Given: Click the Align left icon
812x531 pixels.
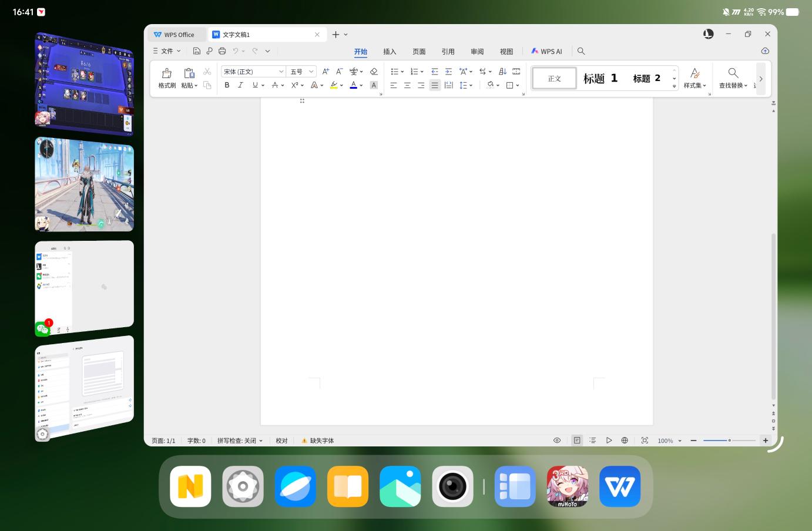Looking at the screenshot, I should [x=394, y=85].
